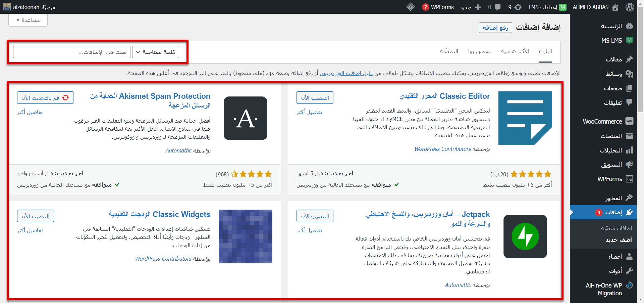Open WordPress plugin directory link

pyautogui.click(x=346, y=73)
